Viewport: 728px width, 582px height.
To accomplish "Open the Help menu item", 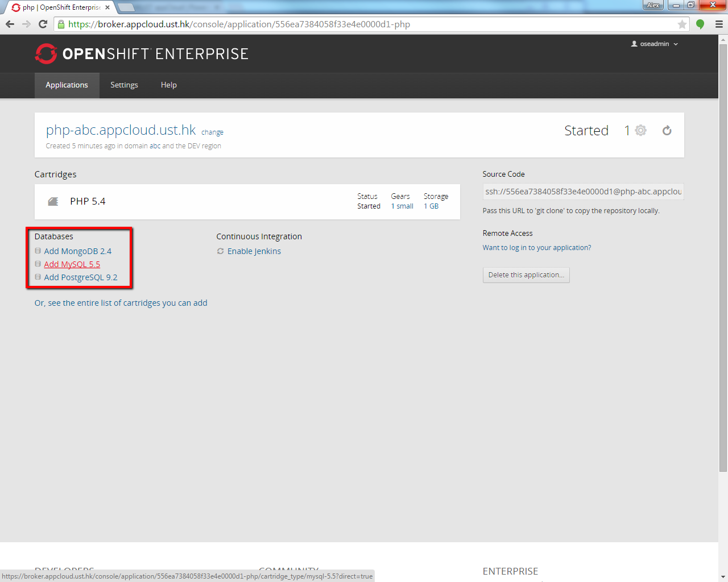I will click(x=168, y=85).
